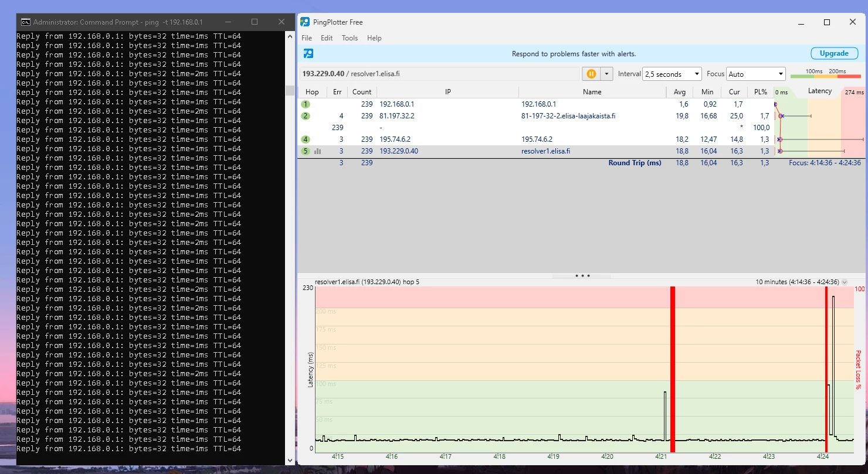
Task: Click the Upgrade button
Action: coord(833,53)
